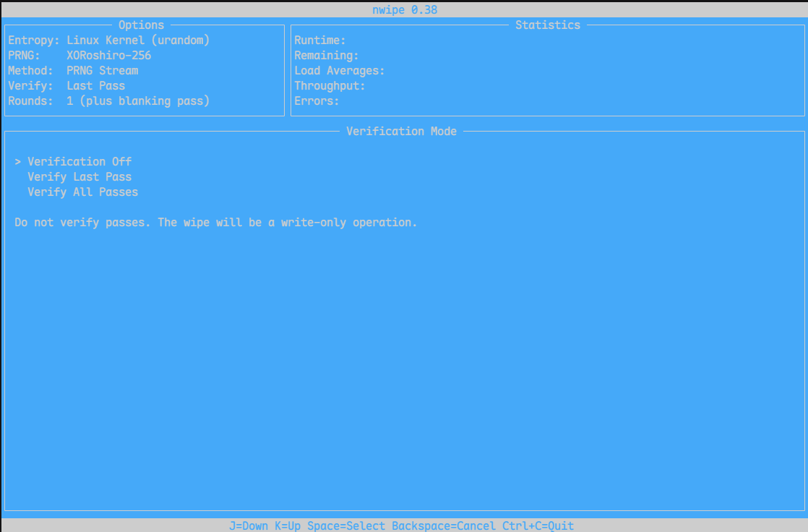Click the Rounds 1 plus blanking pass line
Image resolution: width=808 pixels, height=532 pixels.
click(108, 101)
